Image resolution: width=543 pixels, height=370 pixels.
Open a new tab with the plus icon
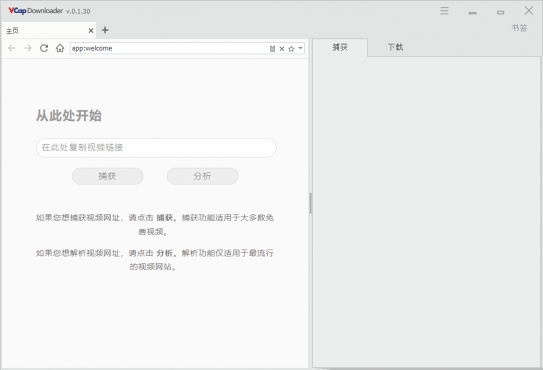click(105, 30)
